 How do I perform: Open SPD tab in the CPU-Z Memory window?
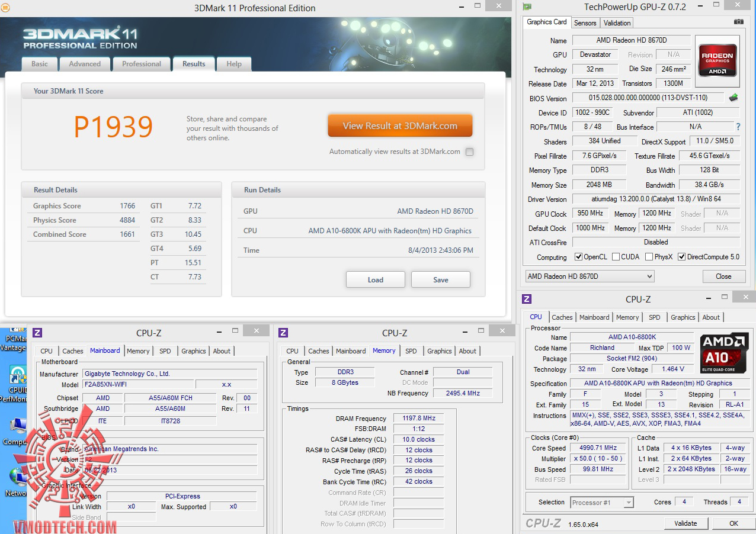coord(411,351)
